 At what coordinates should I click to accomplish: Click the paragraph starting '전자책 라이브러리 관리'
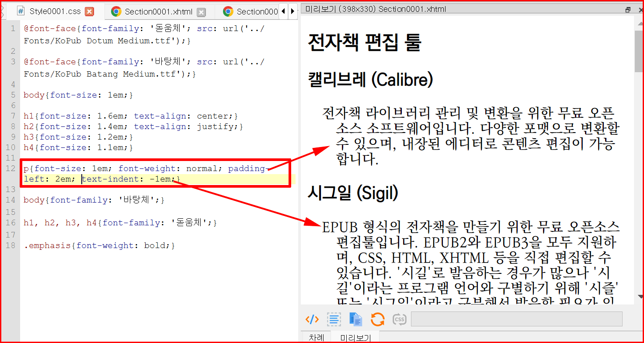471,136
